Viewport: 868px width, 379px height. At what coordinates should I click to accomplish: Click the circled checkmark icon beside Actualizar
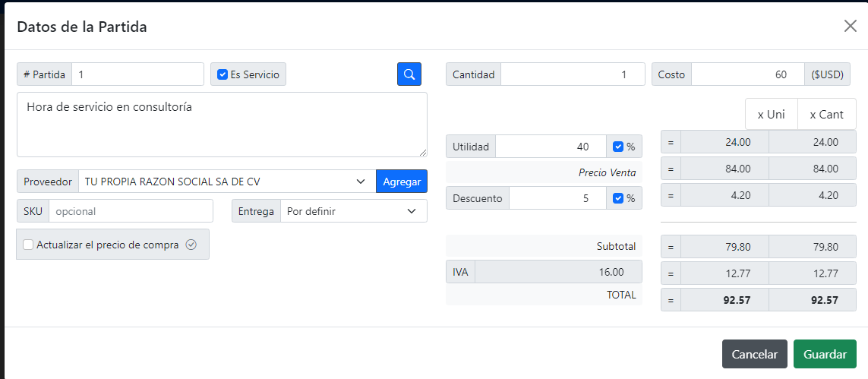click(x=191, y=245)
